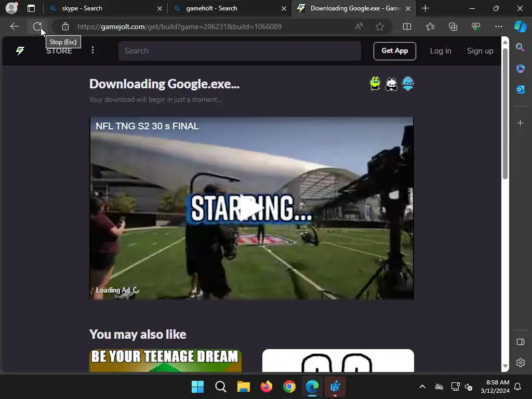Click the blue cube app in taskbar

(335, 387)
